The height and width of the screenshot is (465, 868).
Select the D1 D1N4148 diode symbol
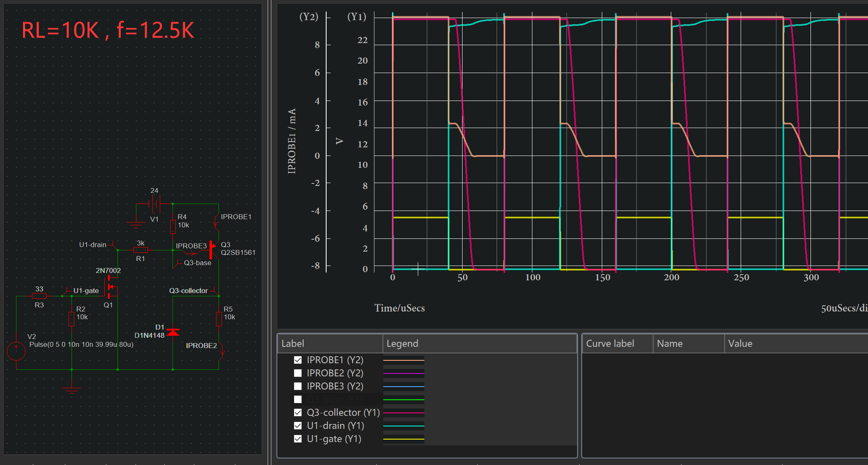[173, 332]
